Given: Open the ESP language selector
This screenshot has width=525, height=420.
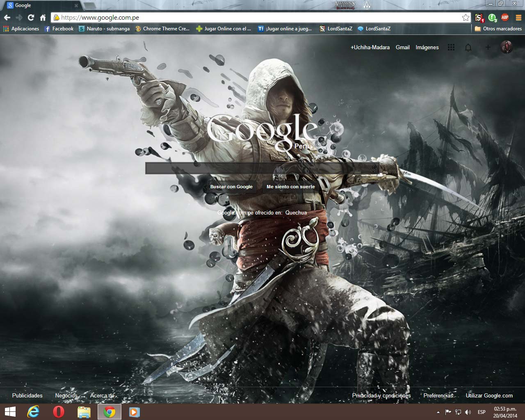Looking at the screenshot, I should click(x=481, y=412).
